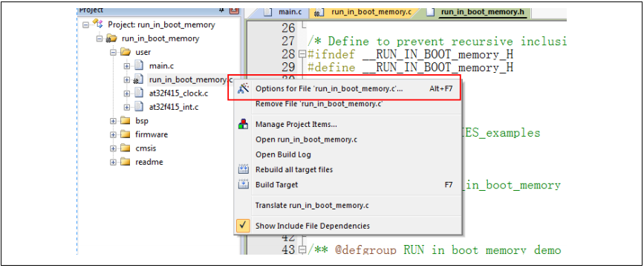Screen dimensions: 644x268
Task: Click the cmsis folder icon
Action: pos(125,148)
